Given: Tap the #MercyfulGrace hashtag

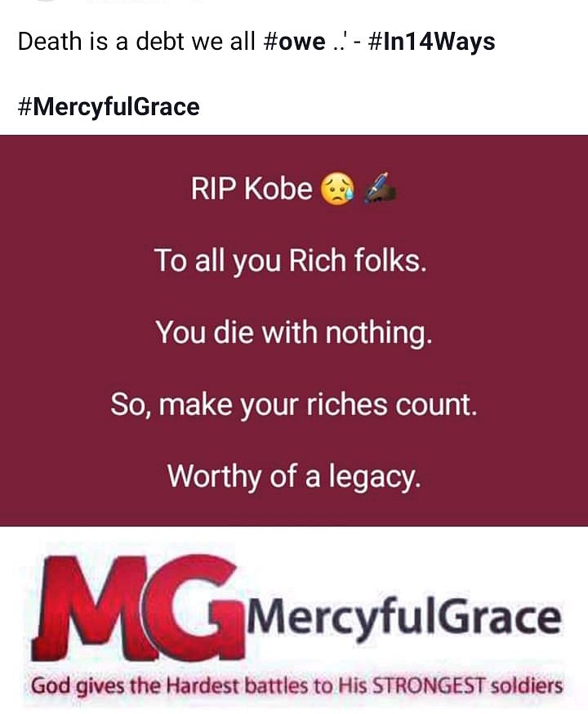Looking at the screenshot, I should (x=109, y=108).
